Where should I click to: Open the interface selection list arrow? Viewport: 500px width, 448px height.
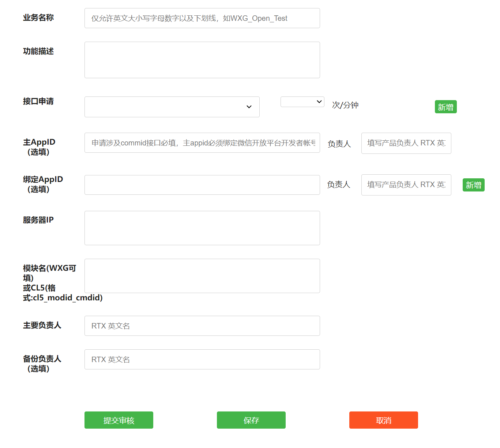tap(249, 107)
